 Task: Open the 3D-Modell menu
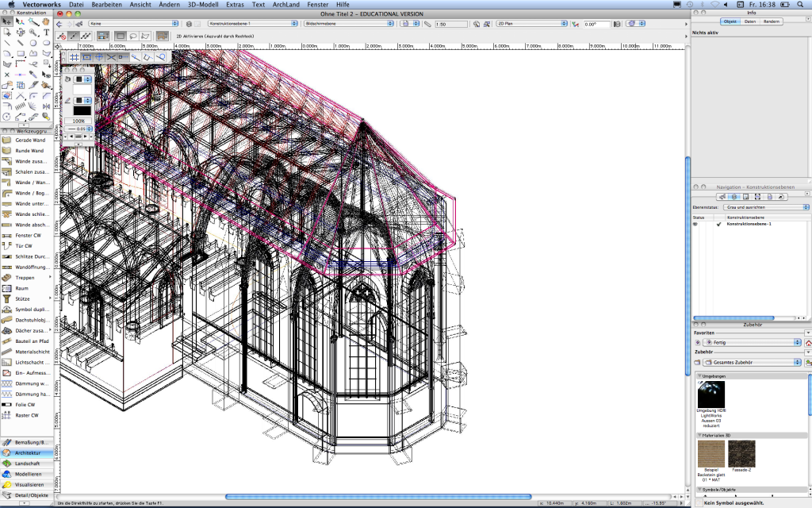203,4
